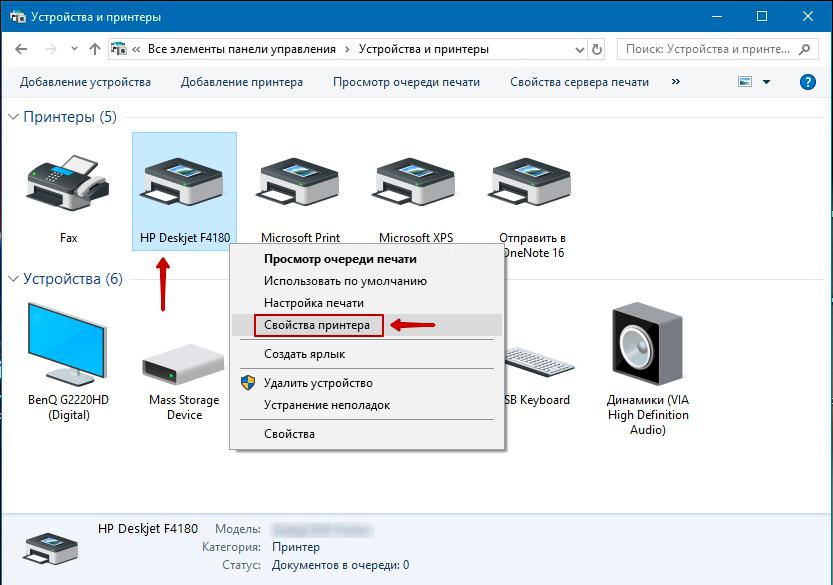Open the view options dropdown arrow
This screenshot has height=585, width=833.
tap(766, 82)
